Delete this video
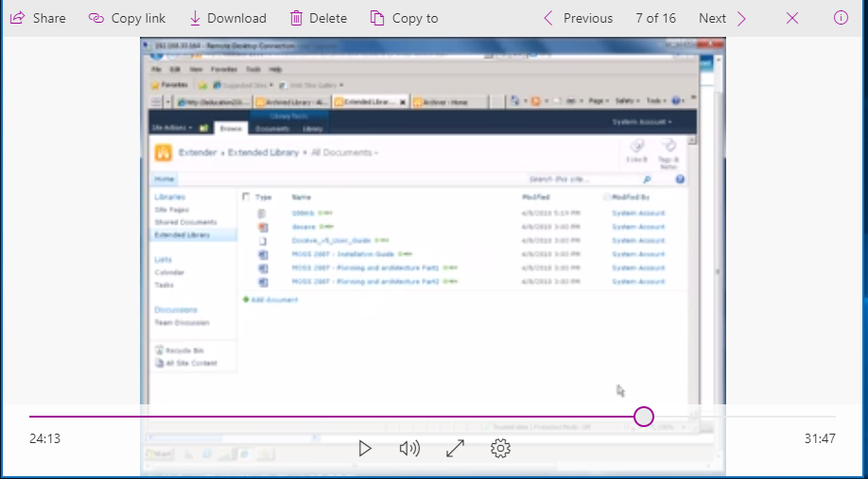The width and height of the screenshot is (868, 479). (319, 18)
